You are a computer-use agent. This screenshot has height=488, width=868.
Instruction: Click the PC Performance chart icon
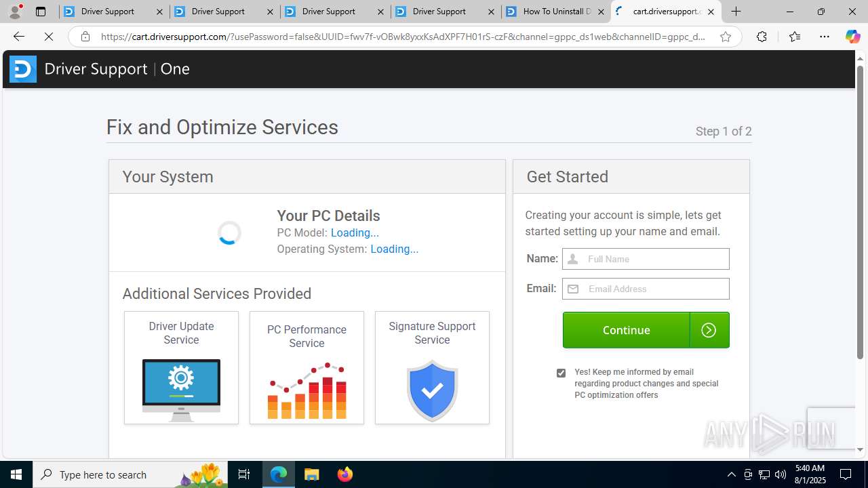[307, 390]
